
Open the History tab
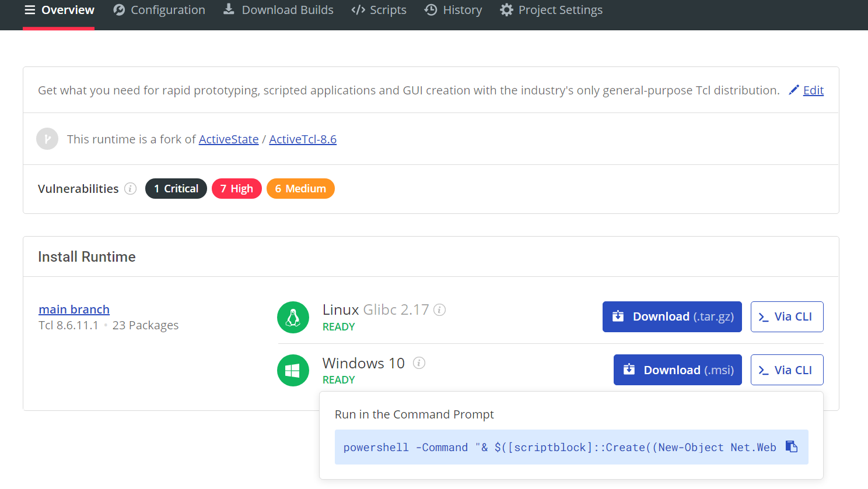[453, 10]
